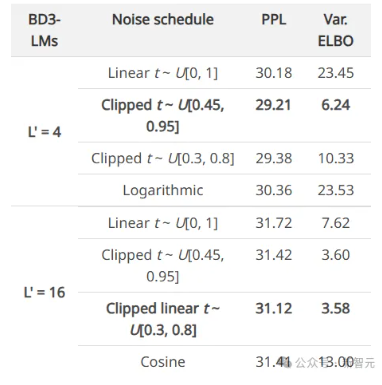Viewport: 382px width, 385px height.
Task: Select the L' = 16 row group label
Action: pyautogui.click(x=44, y=292)
